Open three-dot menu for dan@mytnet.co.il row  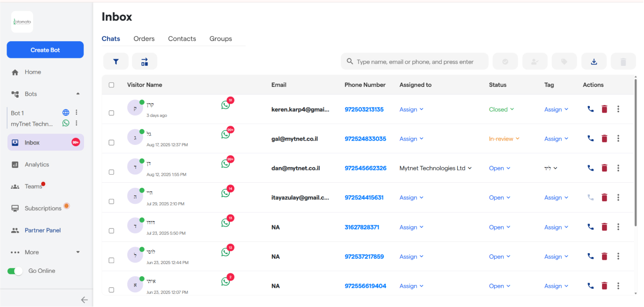pyautogui.click(x=618, y=168)
